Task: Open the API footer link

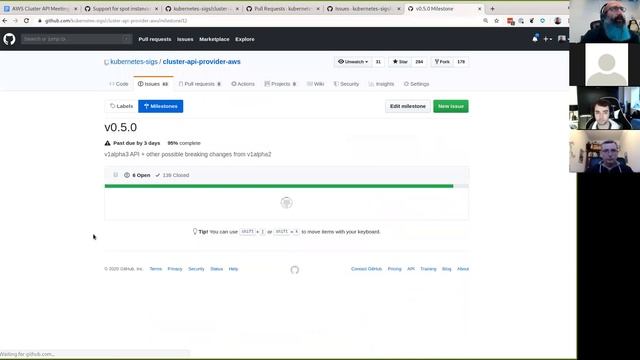Action: click(411, 269)
